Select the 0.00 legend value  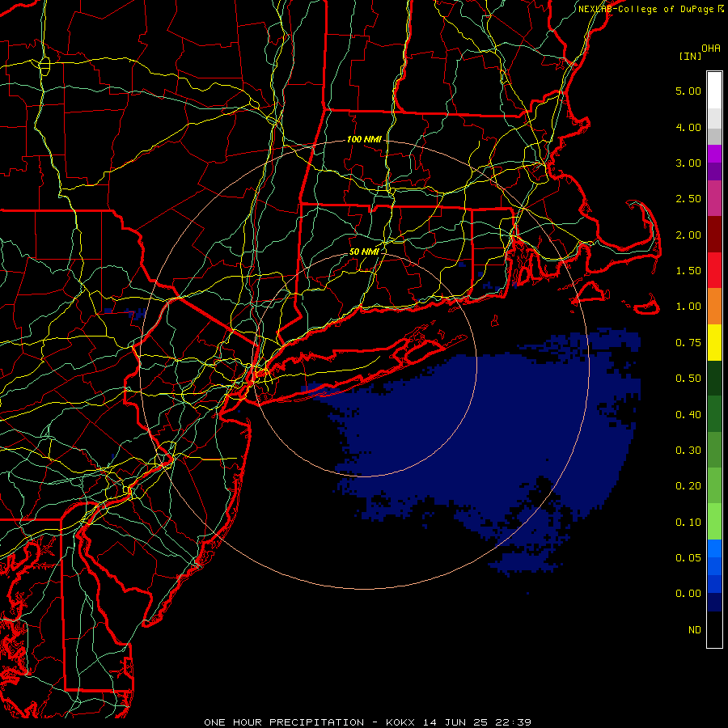tap(688, 594)
